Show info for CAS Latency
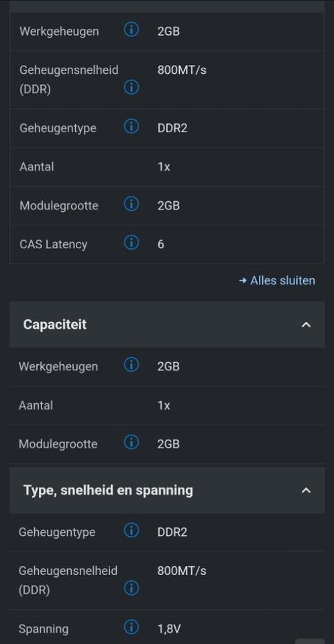The height and width of the screenshot is (644, 334). (131, 243)
